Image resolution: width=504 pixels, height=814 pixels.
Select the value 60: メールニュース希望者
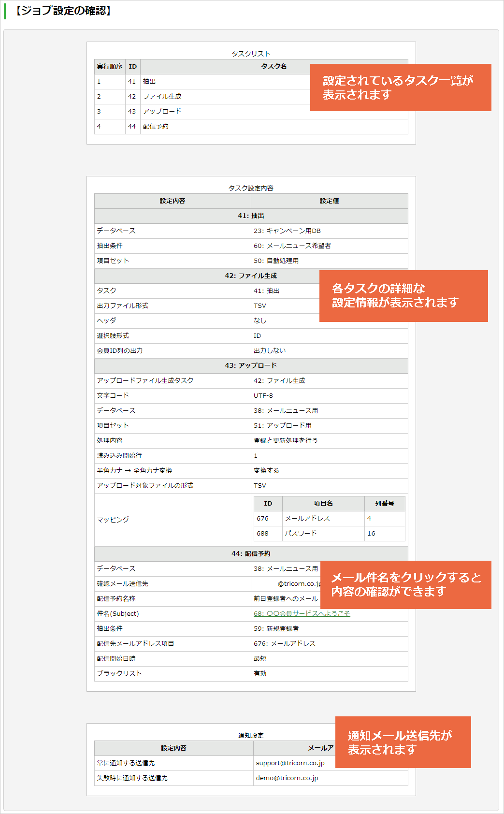[x=292, y=246]
